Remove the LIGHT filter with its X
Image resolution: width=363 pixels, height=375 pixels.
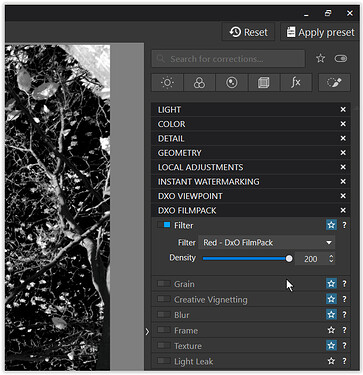pos(343,110)
